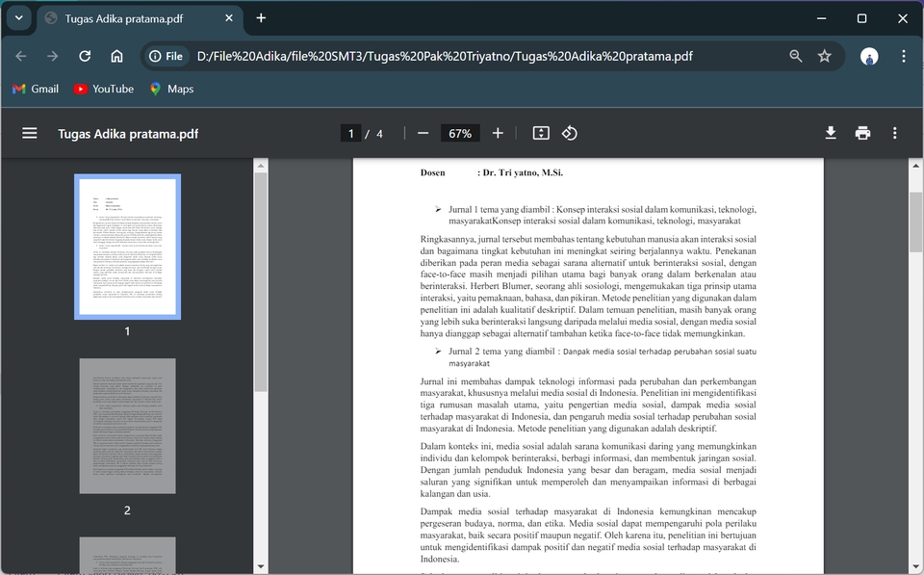Select page 2 thumbnail
Image resolution: width=924 pixels, height=575 pixels.
click(127, 426)
